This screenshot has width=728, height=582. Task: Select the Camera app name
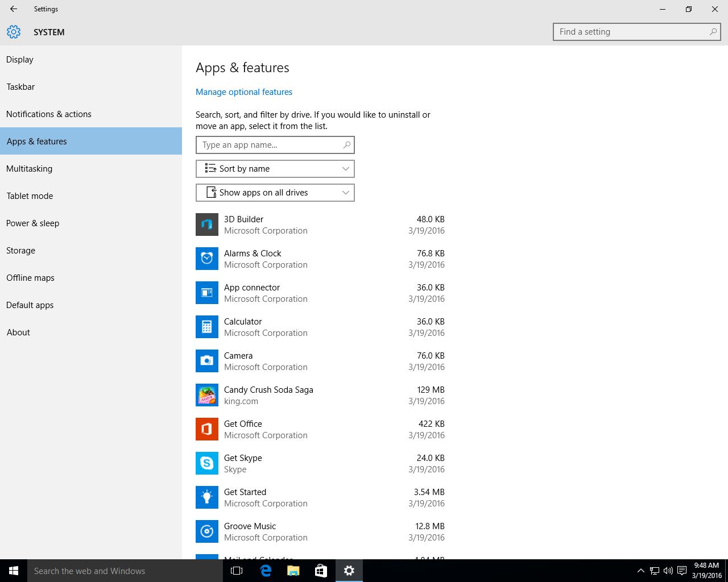pos(238,356)
